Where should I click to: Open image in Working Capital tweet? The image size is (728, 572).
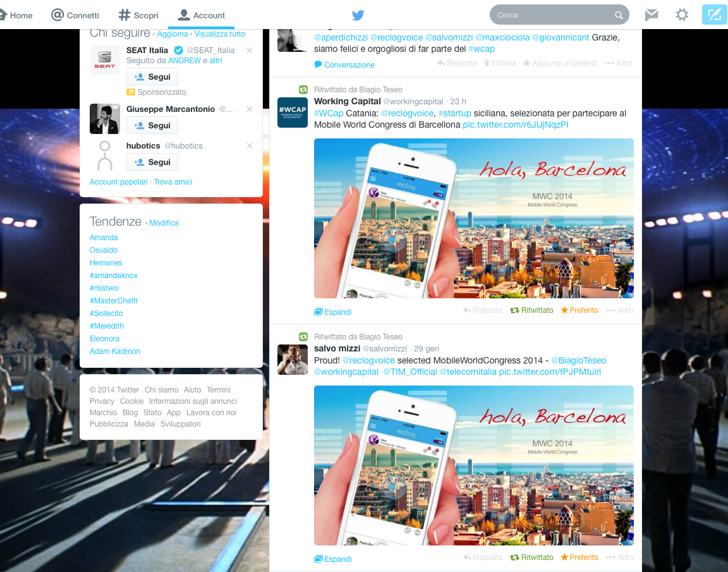[473, 218]
